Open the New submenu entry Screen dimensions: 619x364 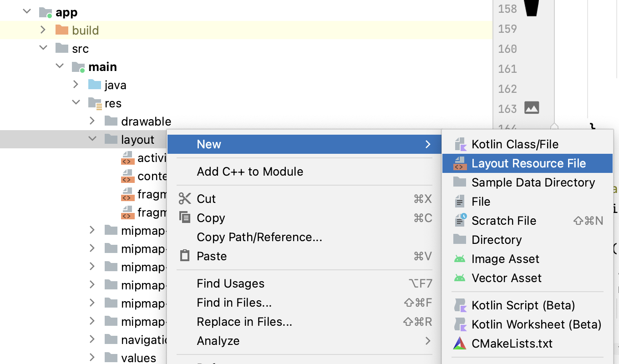pos(209,144)
